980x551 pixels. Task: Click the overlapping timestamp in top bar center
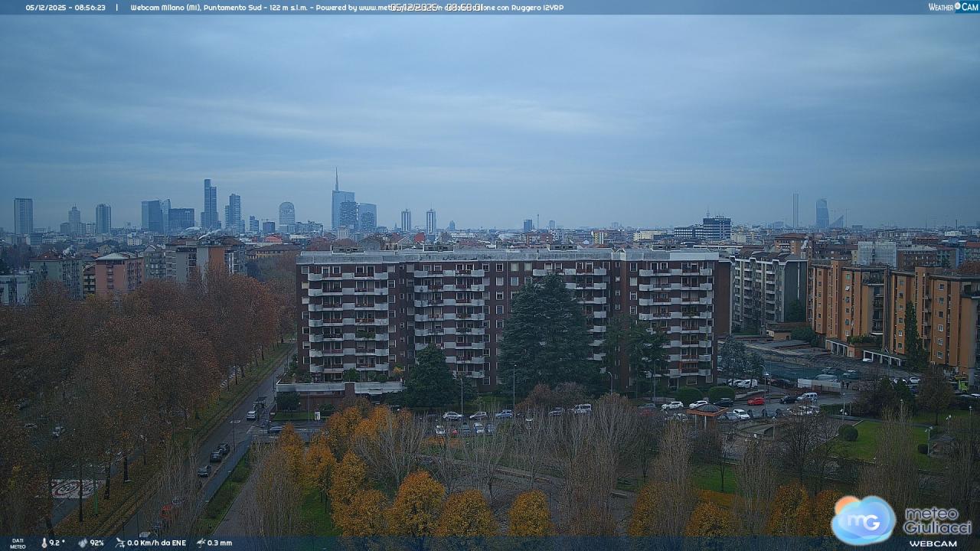[436, 7]
